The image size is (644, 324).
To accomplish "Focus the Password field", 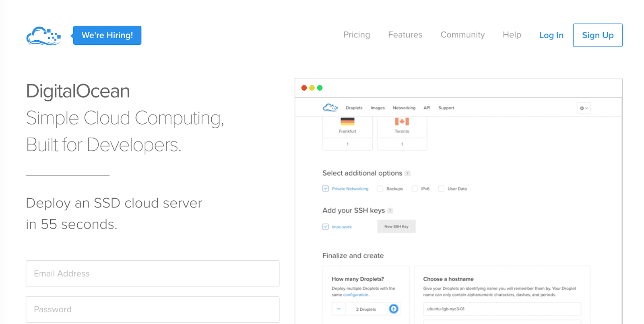I will pyautogui.click(x=153, y=309).
